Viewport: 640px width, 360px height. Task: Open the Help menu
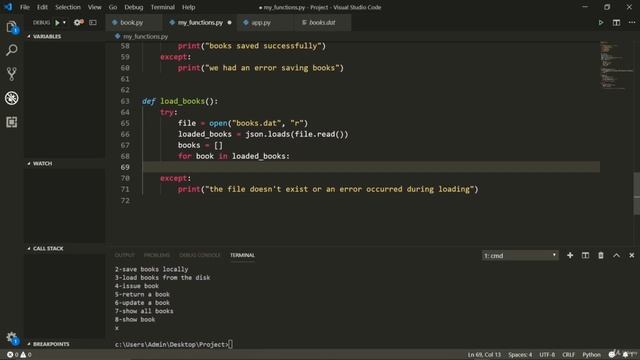pos(188,7)
